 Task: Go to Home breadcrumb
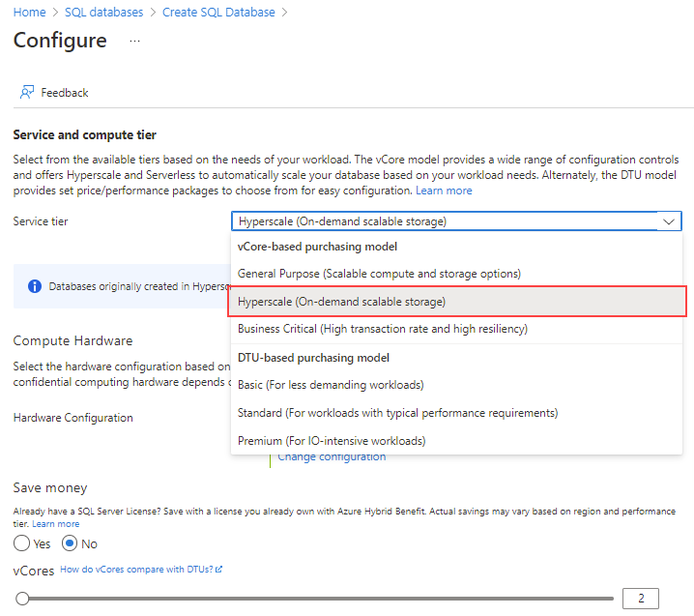(29, 12)
